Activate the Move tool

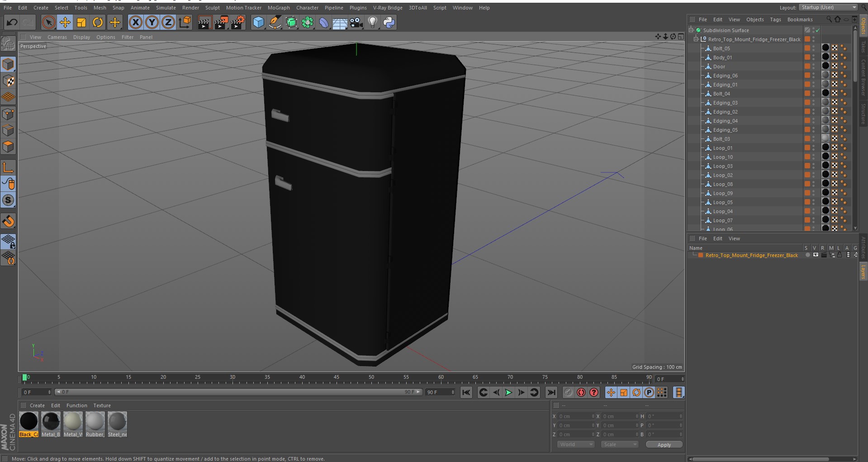click(x=65, y=22)
